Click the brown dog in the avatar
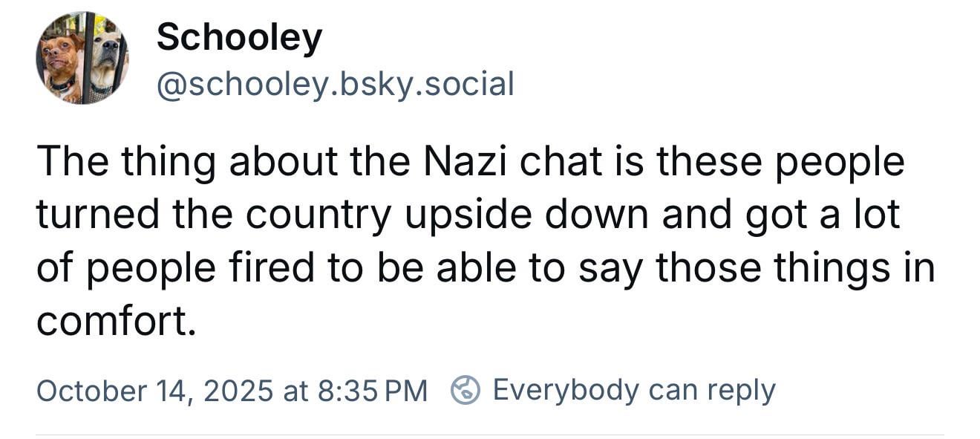The width and height of the screenshot is (980, 439). coord(59,63)
